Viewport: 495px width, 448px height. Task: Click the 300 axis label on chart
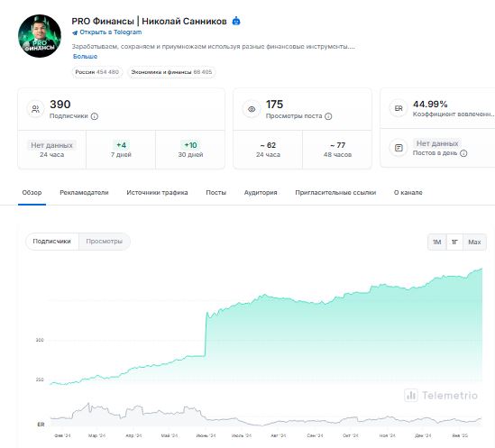[40, 340]
